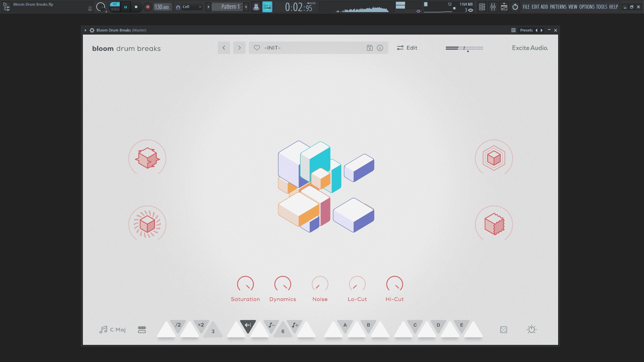Image resolution: width=644 pixels, height=362 pixels.
Task: Click the glitch cube effect icon
Action: coord(147,158)
